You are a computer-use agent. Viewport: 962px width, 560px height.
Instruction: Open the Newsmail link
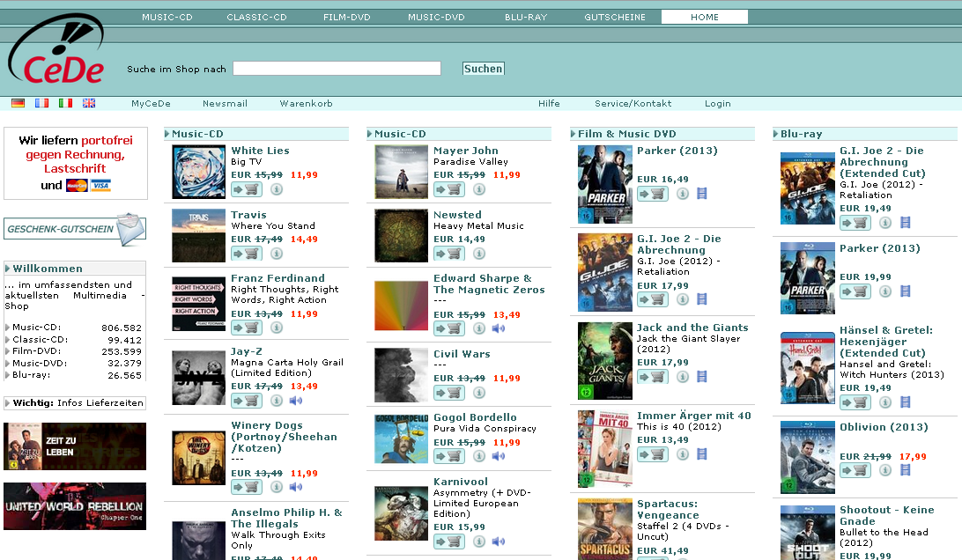click(x=226, y=104)
